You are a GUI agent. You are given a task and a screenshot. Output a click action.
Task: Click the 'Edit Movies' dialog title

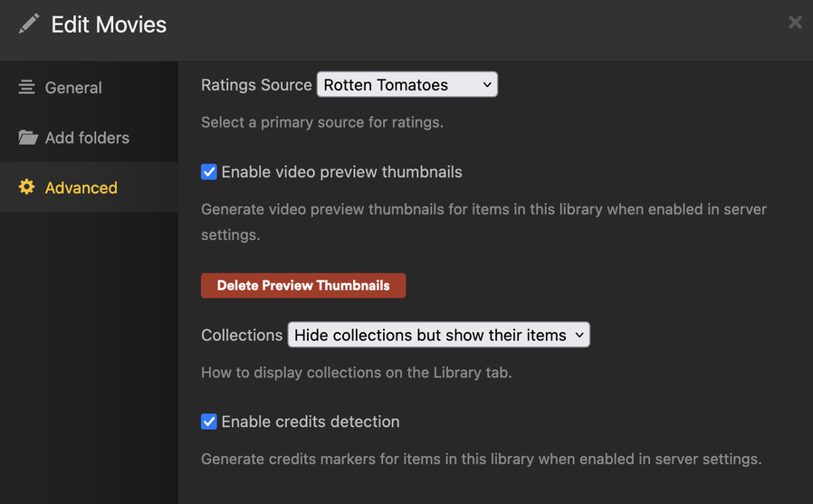pos(109,24)
